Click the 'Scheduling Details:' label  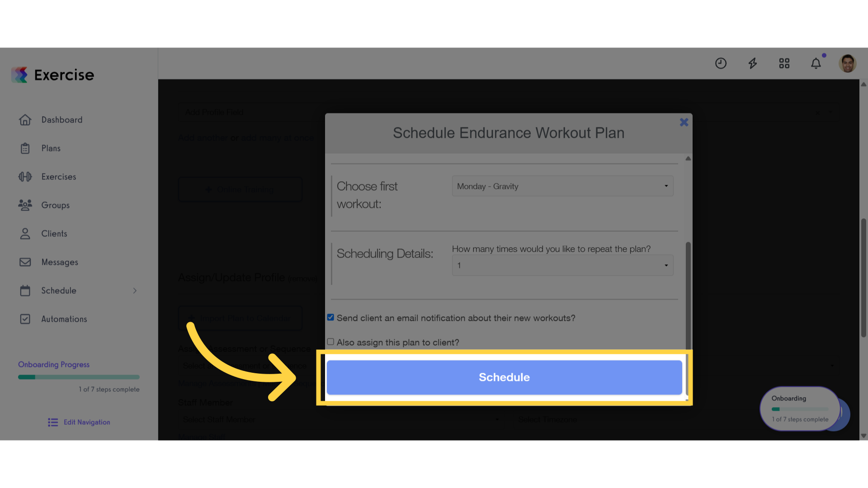click(385, 253)
